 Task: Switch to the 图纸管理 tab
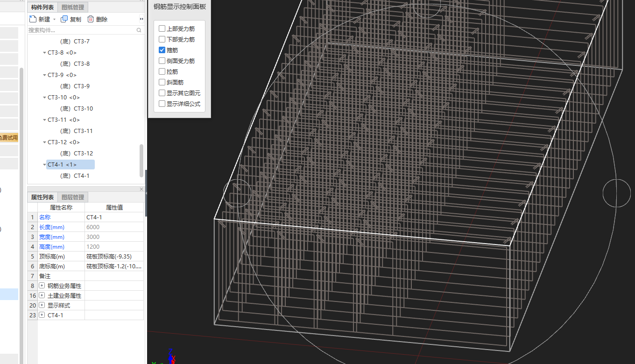click(73, 7)
